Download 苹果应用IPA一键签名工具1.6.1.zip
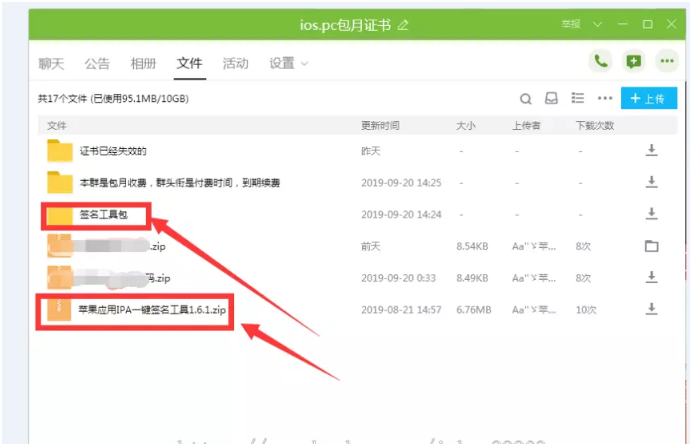 651,310
